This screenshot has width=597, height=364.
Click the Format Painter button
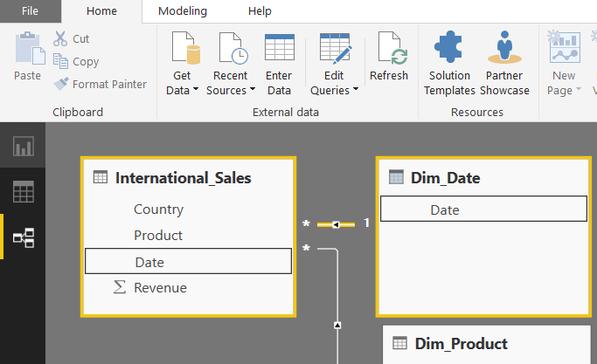click(x=100, y=85)
